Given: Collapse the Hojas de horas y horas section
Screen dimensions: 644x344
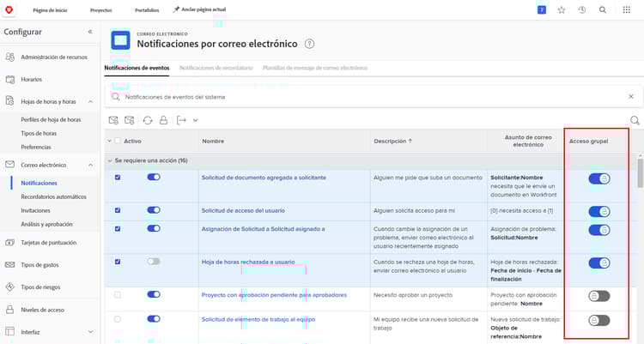Looking at the screenshot, I should point(90,101).
